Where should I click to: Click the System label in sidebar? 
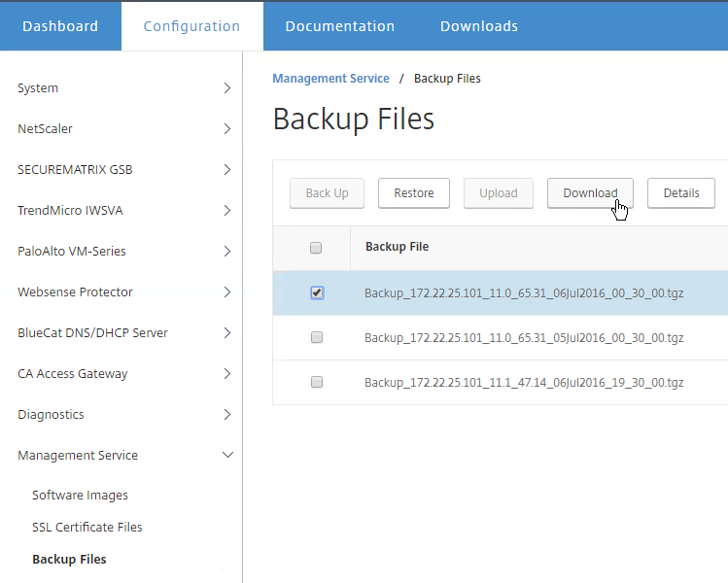38,88
